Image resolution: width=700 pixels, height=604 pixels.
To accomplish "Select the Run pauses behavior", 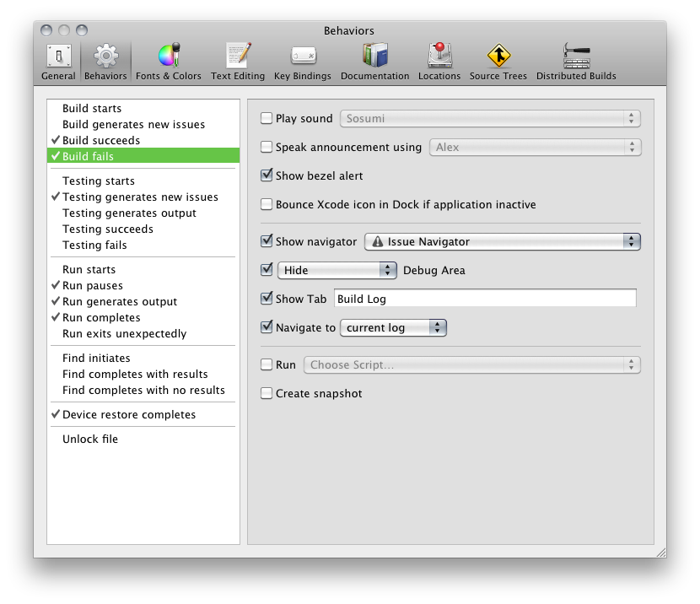I will 143,286.
